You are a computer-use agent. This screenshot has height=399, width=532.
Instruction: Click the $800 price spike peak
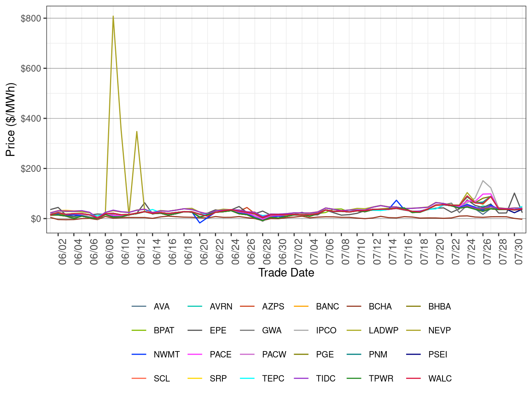point(113,17)
